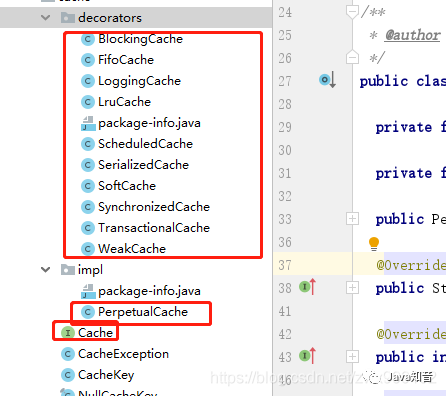This screenshot has height=396, width=446.
Task: Select the decorators folder icon
Action: click(x=68, y=18)
